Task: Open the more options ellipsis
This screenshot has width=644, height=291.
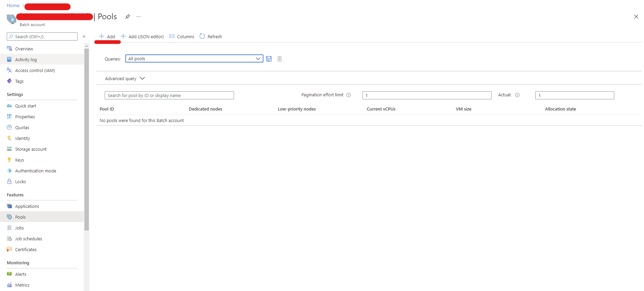Action: [138, 17]
